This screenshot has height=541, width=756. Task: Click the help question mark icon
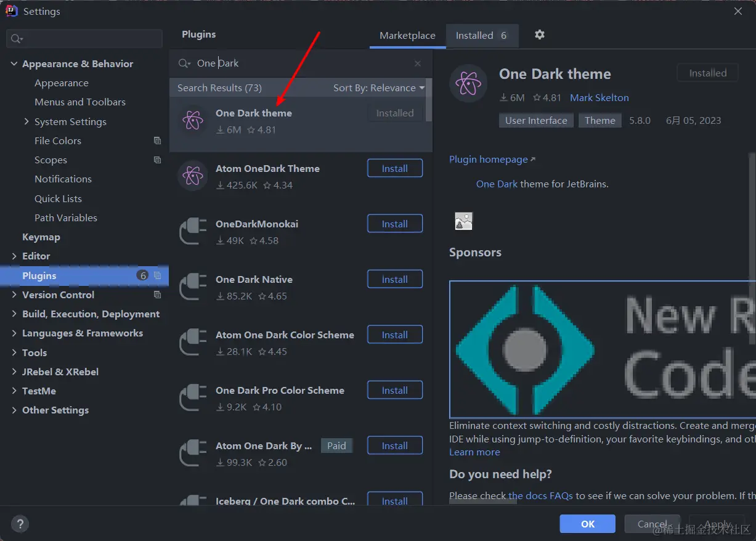point(20,524)
